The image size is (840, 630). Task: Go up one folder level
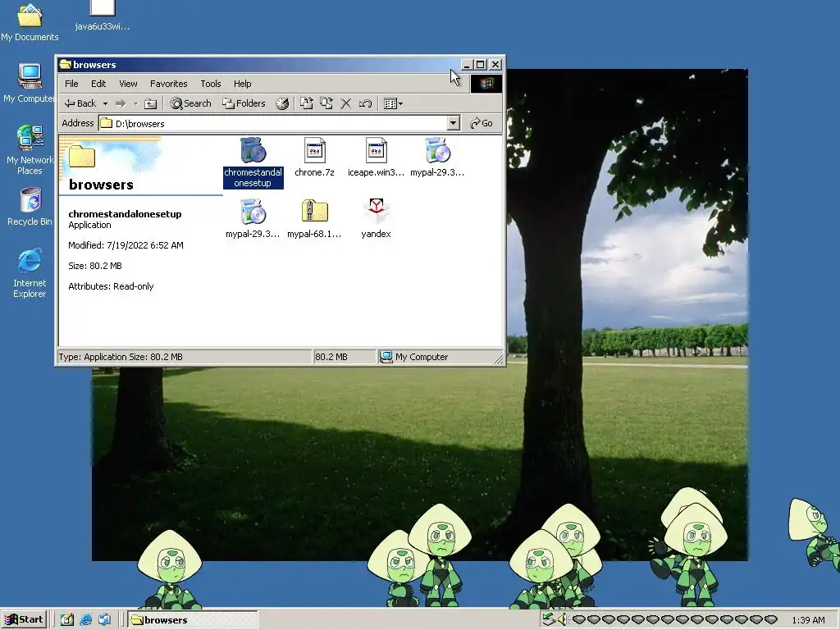coord(151,103)
